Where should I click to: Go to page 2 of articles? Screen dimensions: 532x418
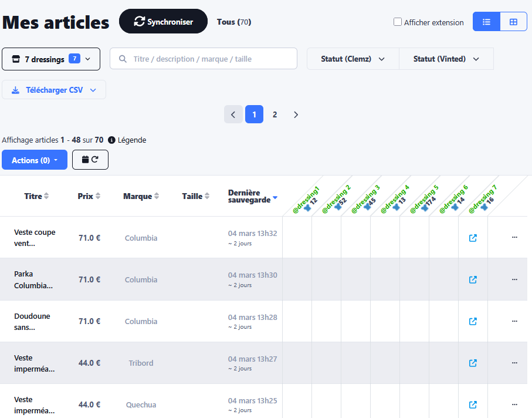275,114
